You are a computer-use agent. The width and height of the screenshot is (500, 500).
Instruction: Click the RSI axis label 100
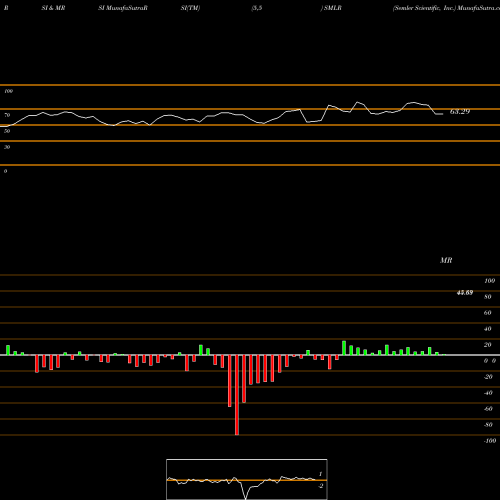tap(8, 91)
